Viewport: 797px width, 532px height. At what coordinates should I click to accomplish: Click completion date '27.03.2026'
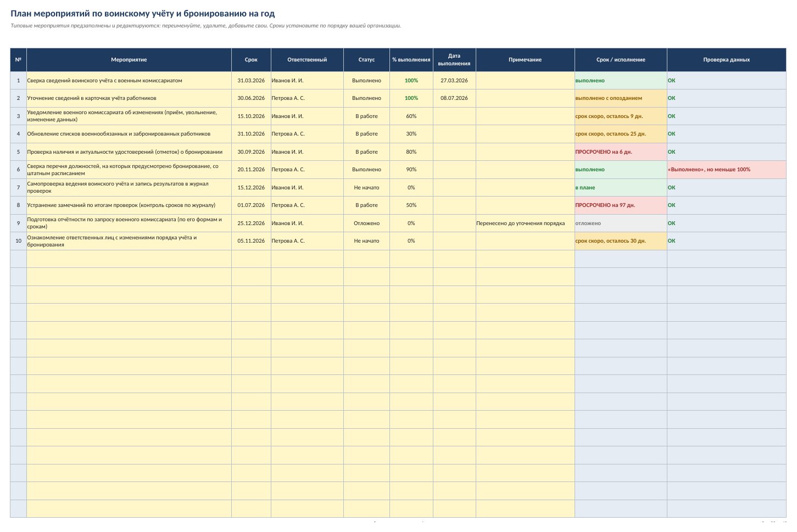[x=454, y=81]
